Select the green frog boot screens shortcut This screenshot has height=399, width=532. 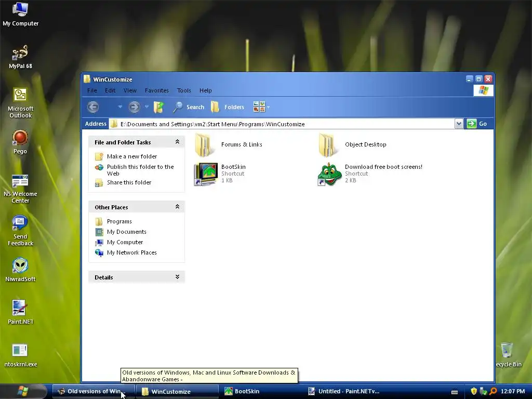pyautogui.click(x=329, y=175)
